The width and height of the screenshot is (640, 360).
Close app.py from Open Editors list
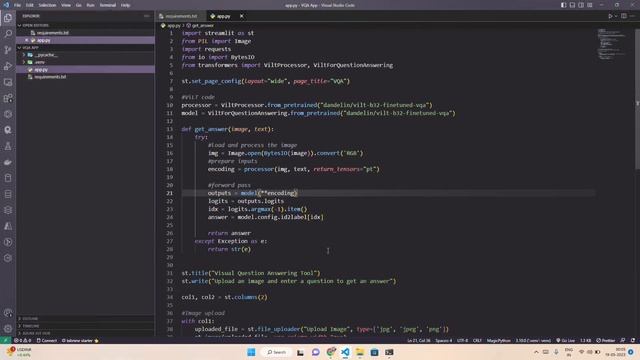tap(27, 40)
